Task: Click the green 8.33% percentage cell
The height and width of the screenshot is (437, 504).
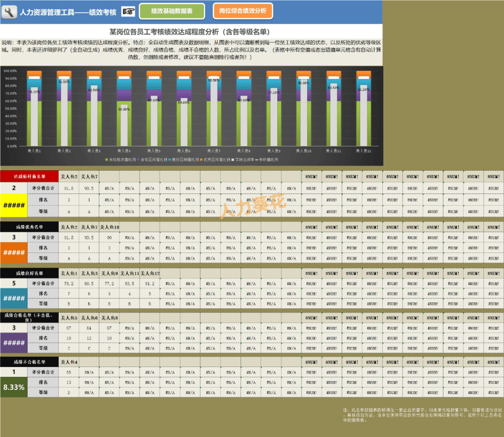Action: pyautogui.click(x=14, y=387)
